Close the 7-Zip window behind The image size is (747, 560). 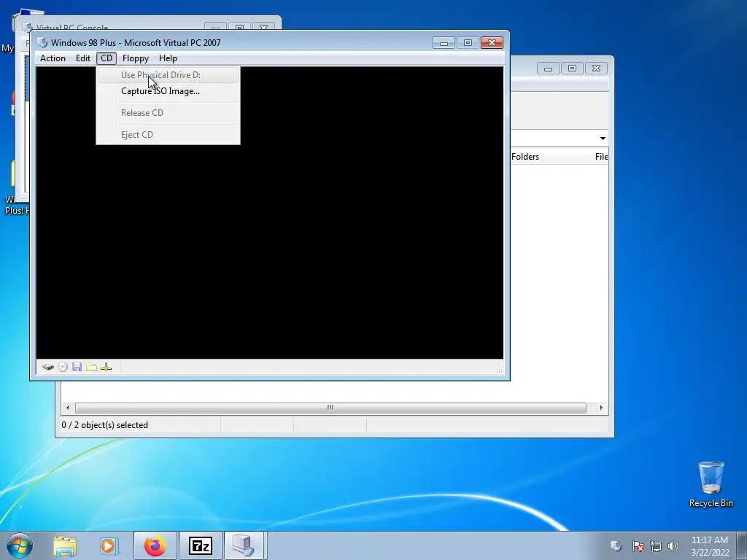(x=596, y=69)
